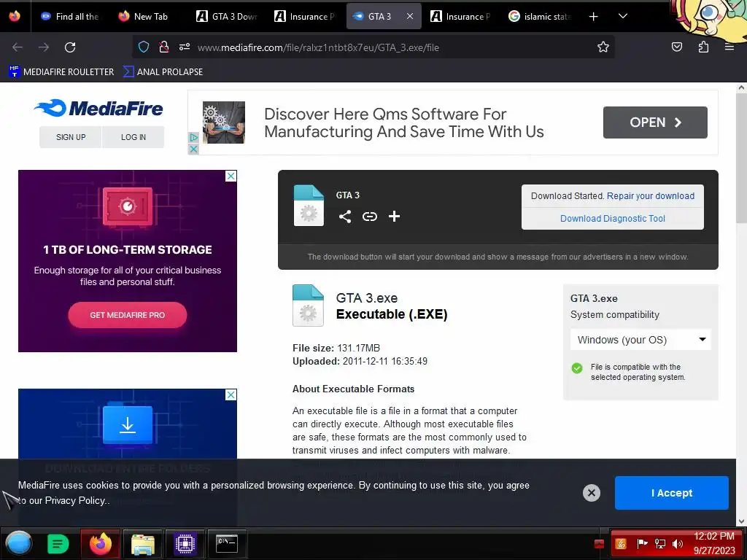This screenshot has height=560, width=747.
Task: Open the purple chip app on taskbar
Action: point(185,543)
